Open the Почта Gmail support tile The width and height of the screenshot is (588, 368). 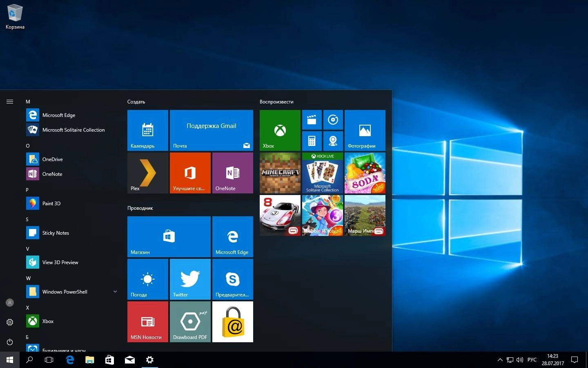(x=212, y=130)
